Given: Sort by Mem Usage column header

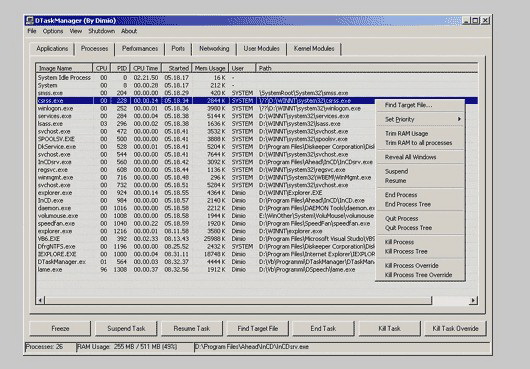Looking at the screenshot, I should point(210,68).
